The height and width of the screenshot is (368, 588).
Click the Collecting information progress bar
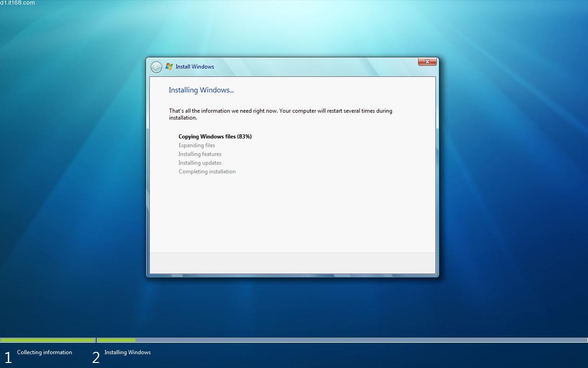tap(48, 340)
